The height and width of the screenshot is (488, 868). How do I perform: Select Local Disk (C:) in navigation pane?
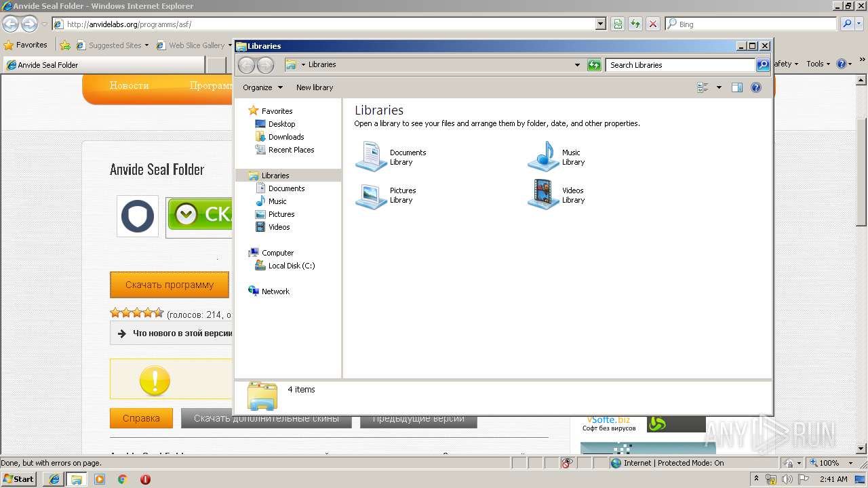click(x=292, y=266)
